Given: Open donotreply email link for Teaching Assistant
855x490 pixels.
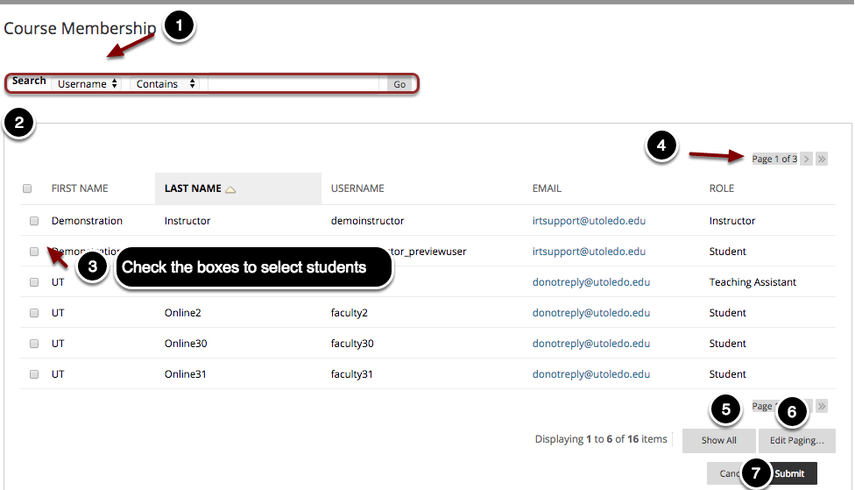Looking at the screenshot, I should point(591,282).
